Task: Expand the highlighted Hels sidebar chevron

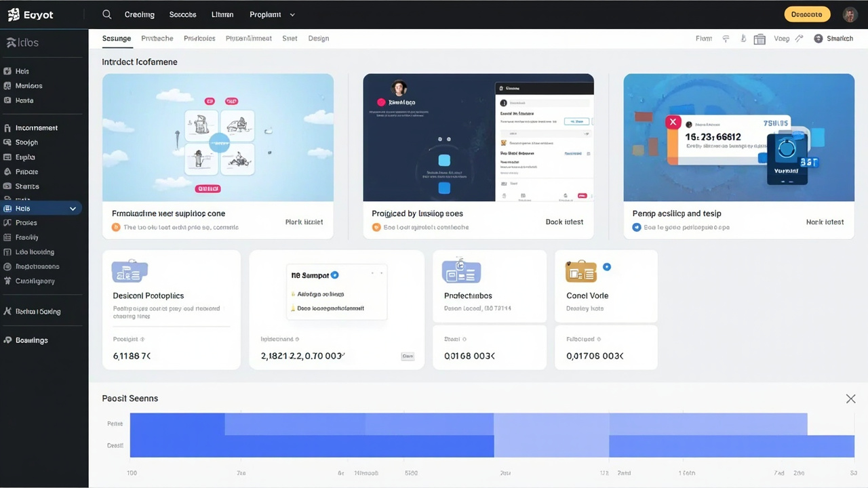Action: coord(73,209)
